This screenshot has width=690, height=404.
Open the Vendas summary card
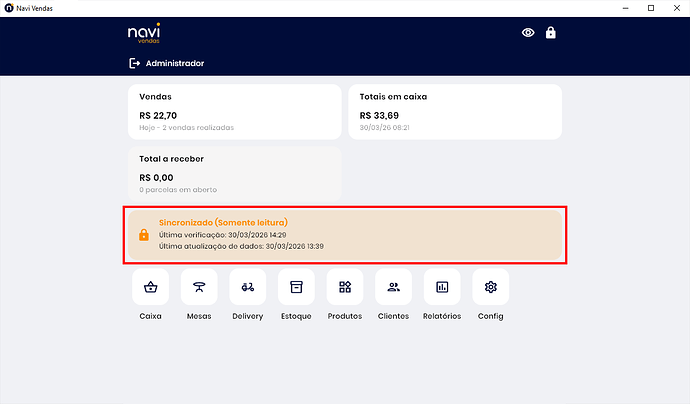click(x=235, y=112)
